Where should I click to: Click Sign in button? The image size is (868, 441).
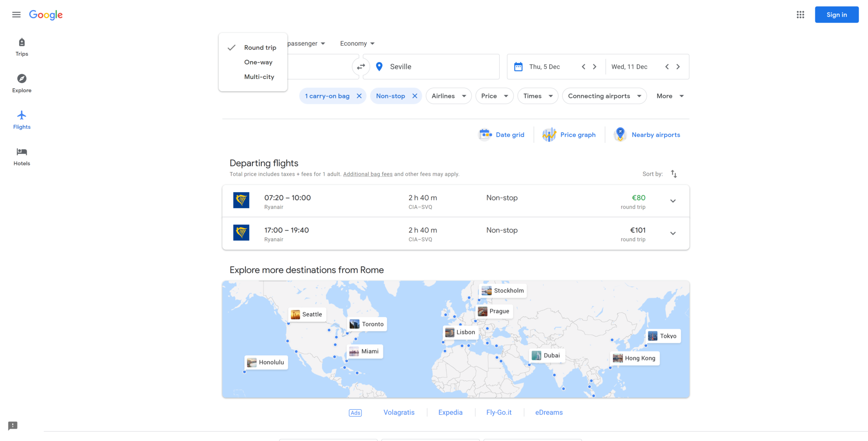point(837,15)
